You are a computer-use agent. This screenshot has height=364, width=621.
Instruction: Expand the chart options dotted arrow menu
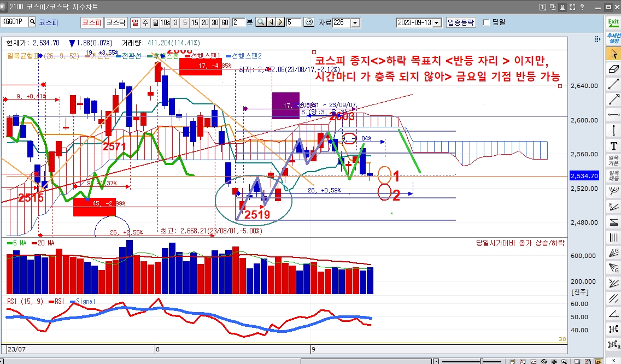click(x=597, y=39)
